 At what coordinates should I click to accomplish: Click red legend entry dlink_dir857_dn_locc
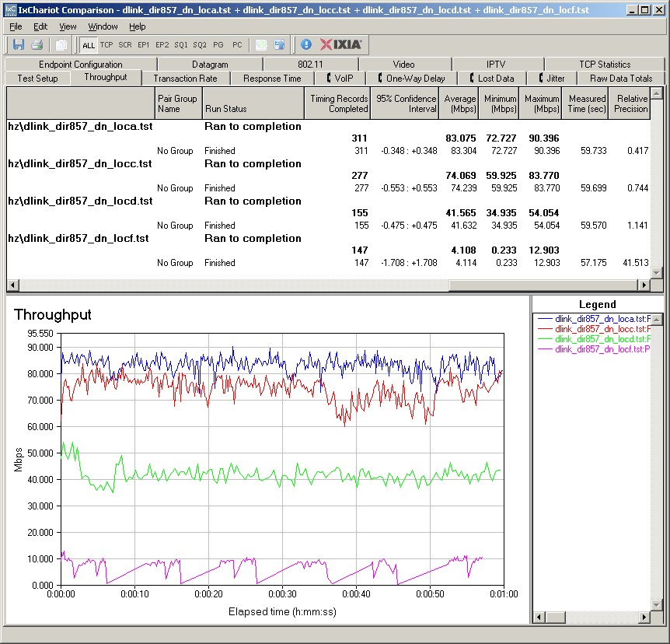[595, 329]
